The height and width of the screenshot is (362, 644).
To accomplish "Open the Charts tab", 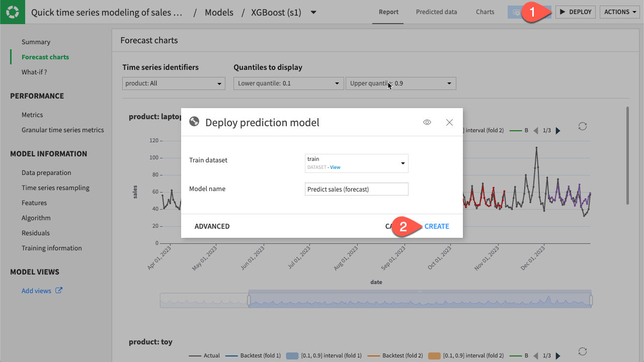I will [x=484, y=12].
